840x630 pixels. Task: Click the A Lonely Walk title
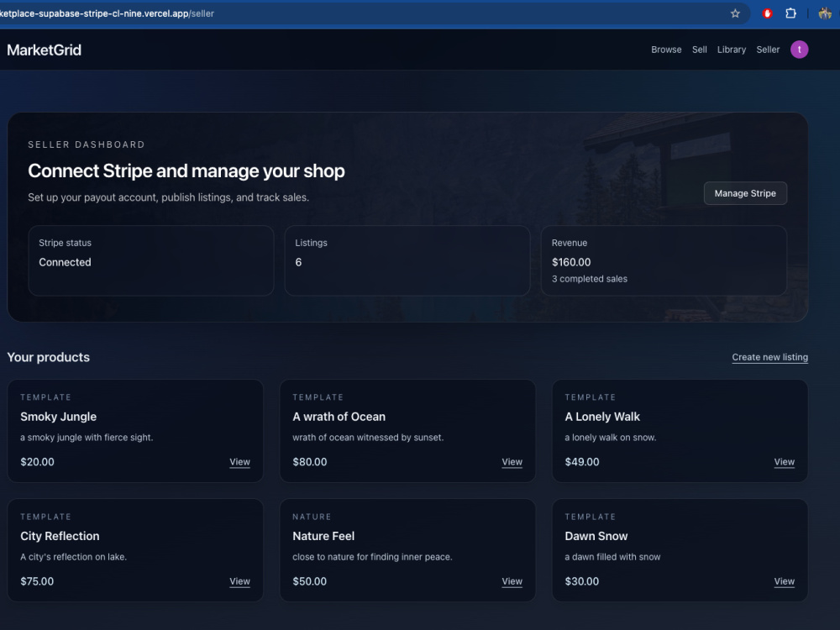(x=602, y=417)
